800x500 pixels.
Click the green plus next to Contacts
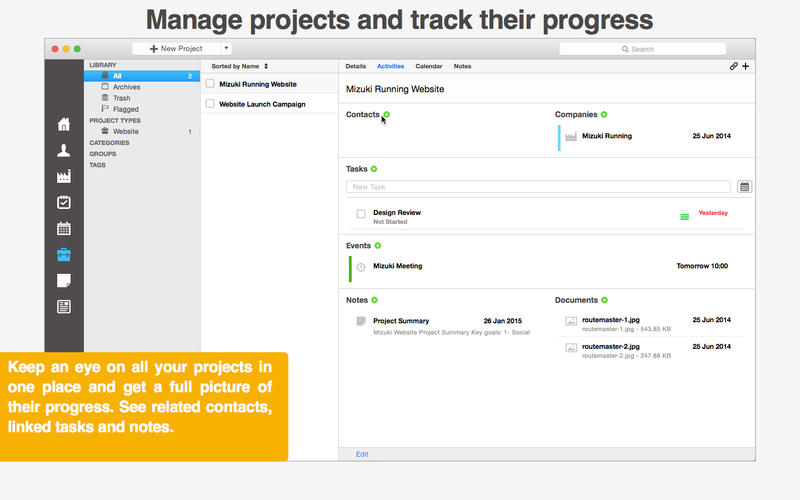click(387, 115)
